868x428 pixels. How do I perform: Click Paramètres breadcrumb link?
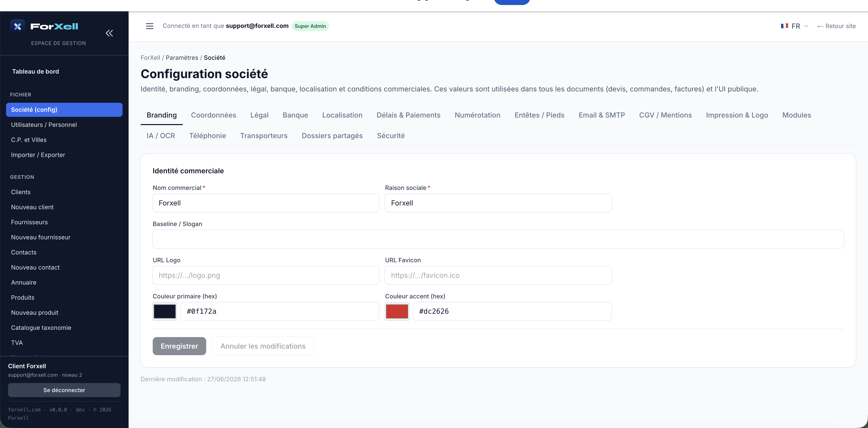[x=182, y=58]
